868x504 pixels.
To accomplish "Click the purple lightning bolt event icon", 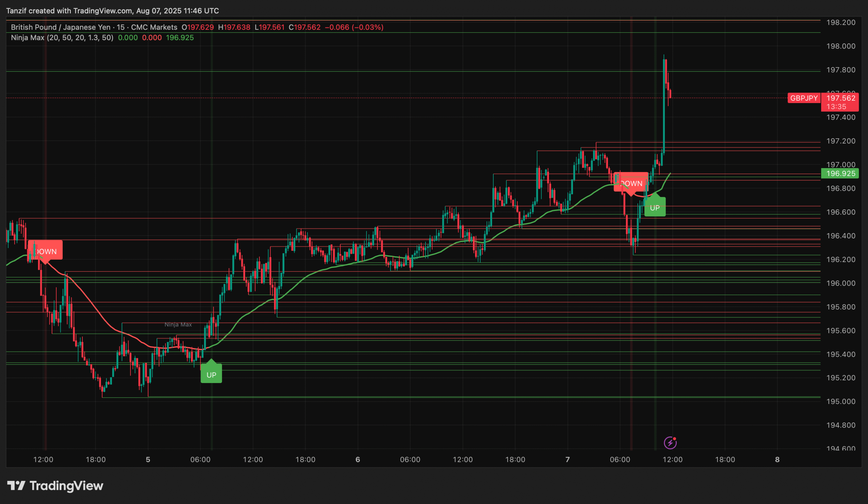I will pos(670,443).
